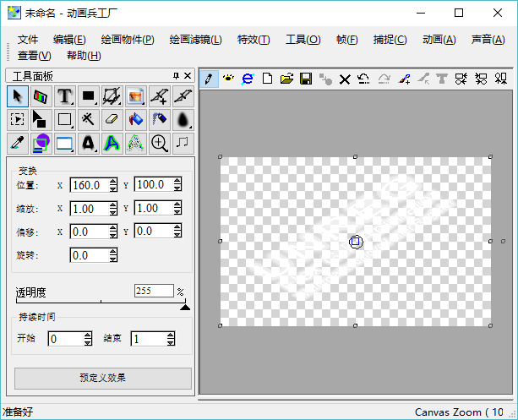Click the rotation (旋转) value field
Viewport: 518px width, 420px height.
(x=90, y=255)
